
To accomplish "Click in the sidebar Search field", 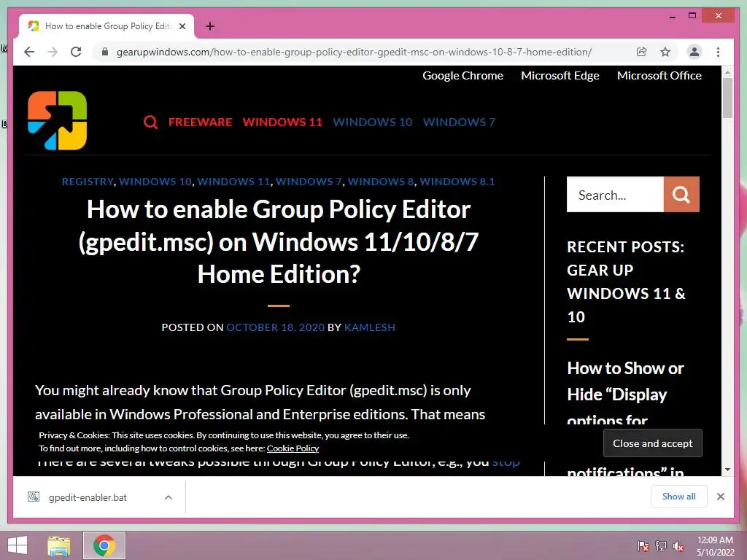I will (x=615, y=194).
